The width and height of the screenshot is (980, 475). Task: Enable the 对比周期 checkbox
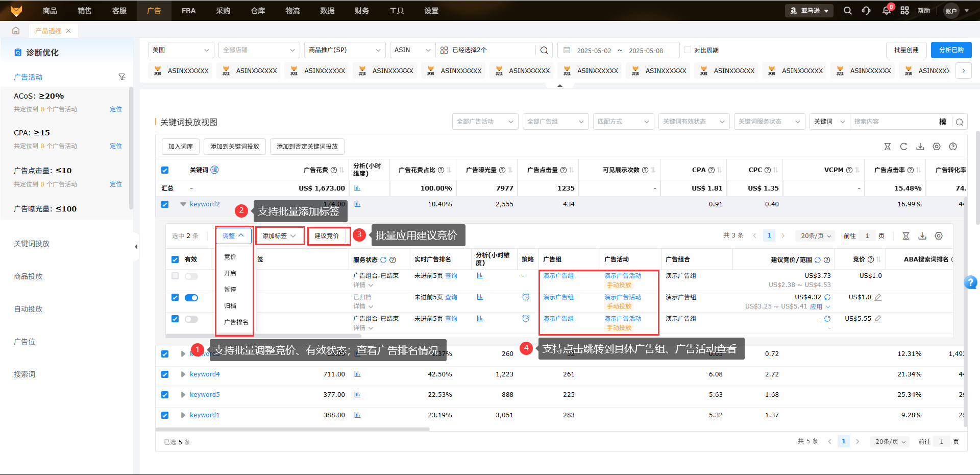pos(688,50)
